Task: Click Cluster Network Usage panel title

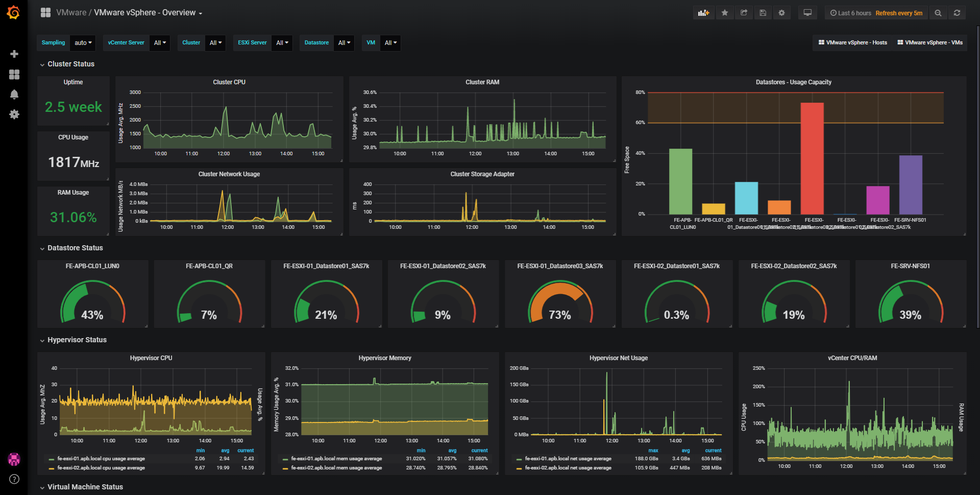Action: point(229,174)
